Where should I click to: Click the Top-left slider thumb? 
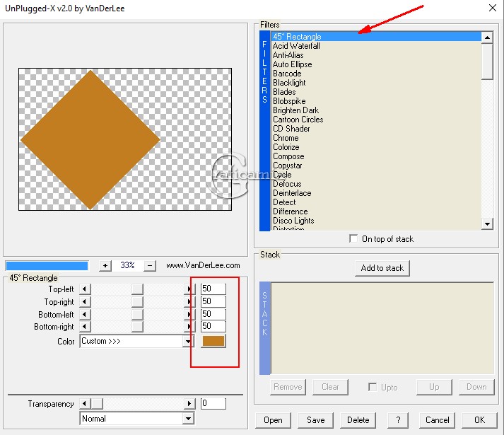click(x=137, y=289)
